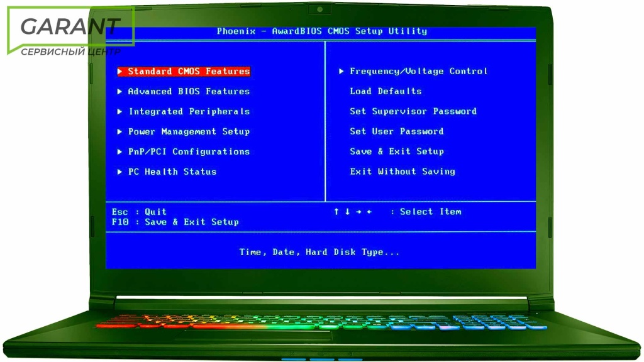Open Integrated Peripherals submenu
The width and height of the screenshot is (644, 362).
[189, 112]
